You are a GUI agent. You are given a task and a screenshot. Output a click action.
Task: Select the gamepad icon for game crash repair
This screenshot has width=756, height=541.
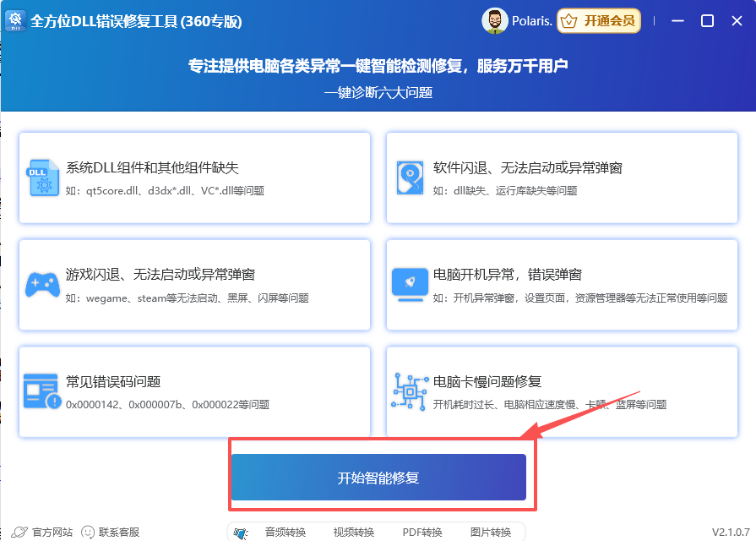pos(41,284)
